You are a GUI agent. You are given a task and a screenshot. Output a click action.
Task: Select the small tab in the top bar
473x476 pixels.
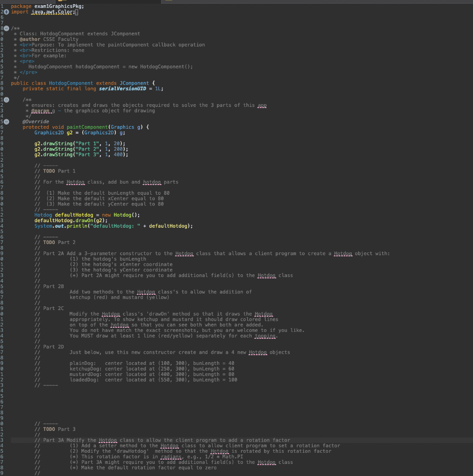[168, 2]
